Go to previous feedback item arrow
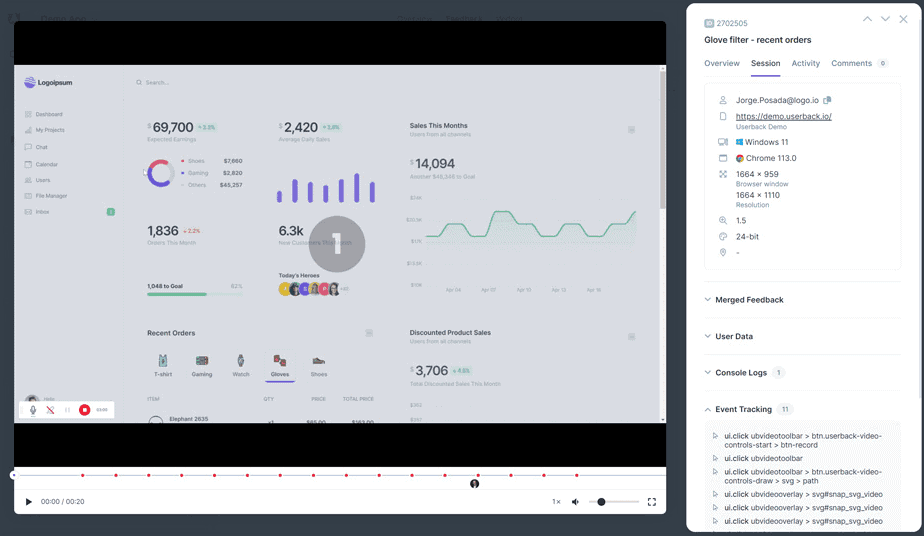Viewport: 924px width, 536px height. pyautogui.click(x=867, y=19)
